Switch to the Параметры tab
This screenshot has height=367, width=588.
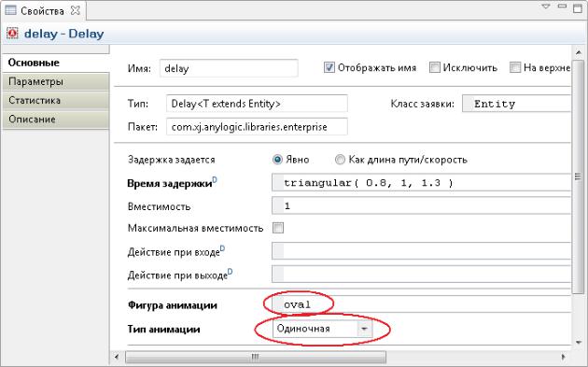(55, 81)
